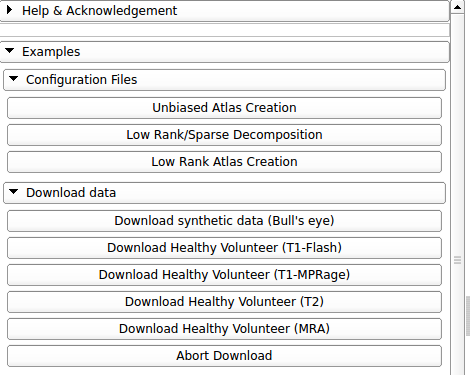Collapse the Configuration Files group

(x=224, y=80)
